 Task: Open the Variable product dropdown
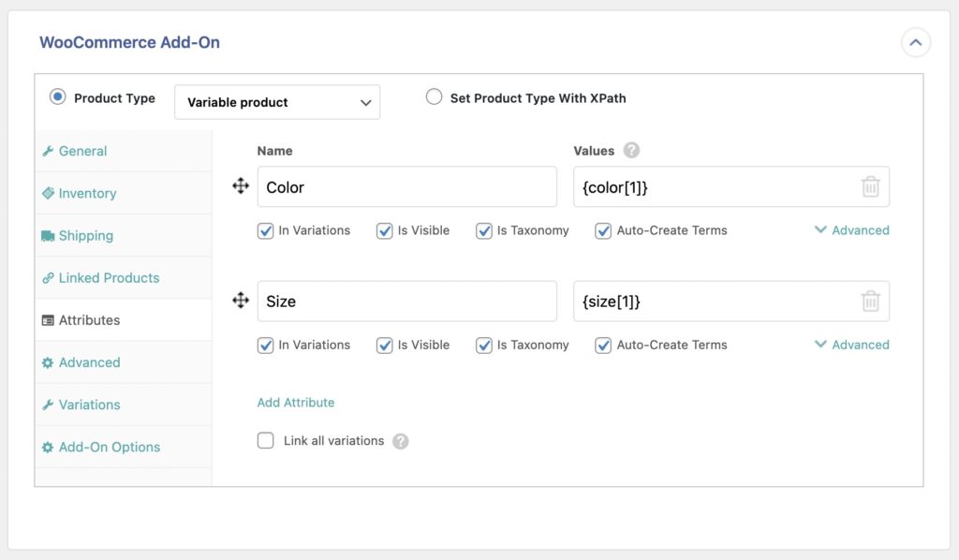pyautogui.click(x=276, y=101)
